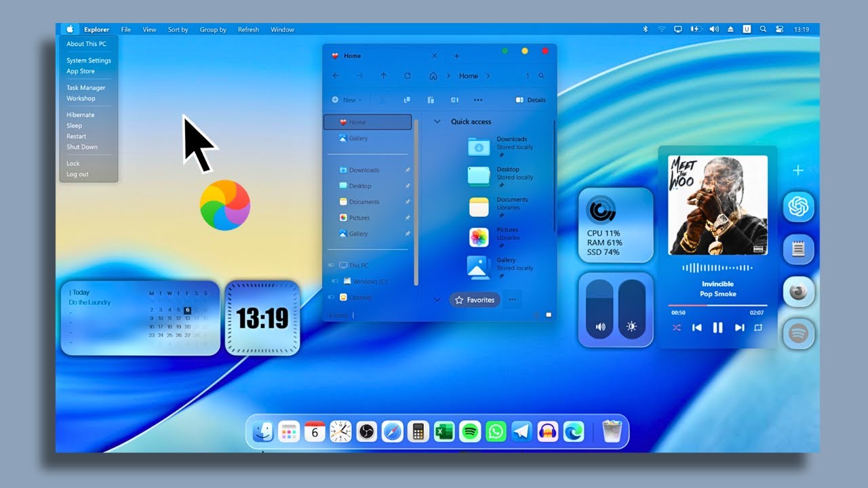Toggle repeat in the music player

coord(758,327)
